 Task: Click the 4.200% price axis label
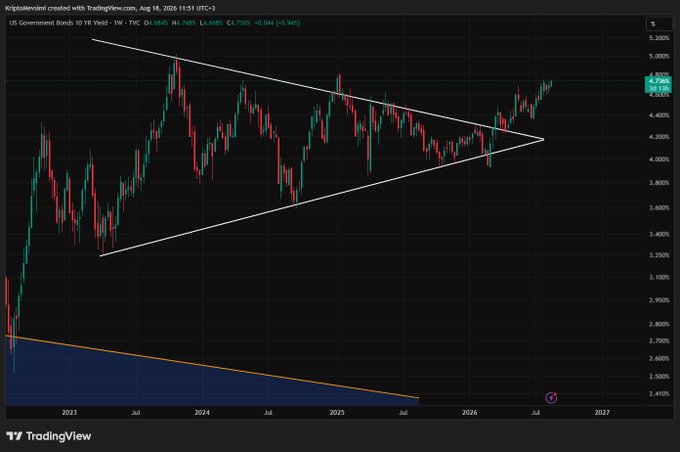(x=659, y=137)
